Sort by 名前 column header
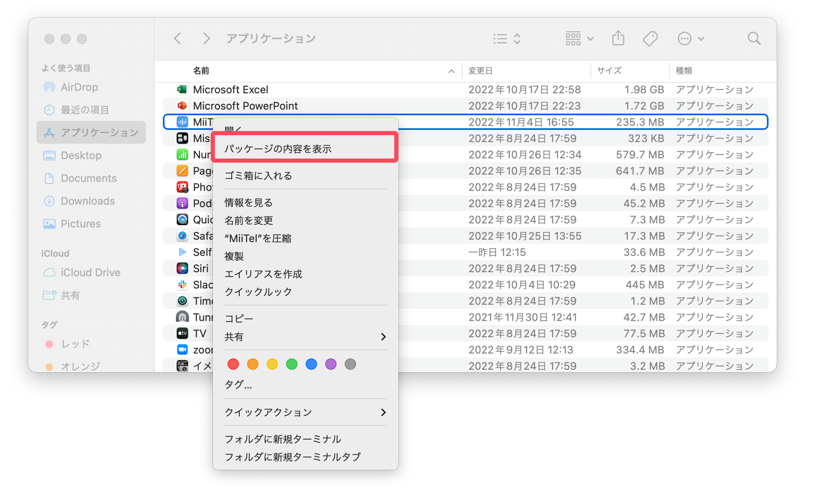This screenshot has height=504, width=822. click(201, 71)
